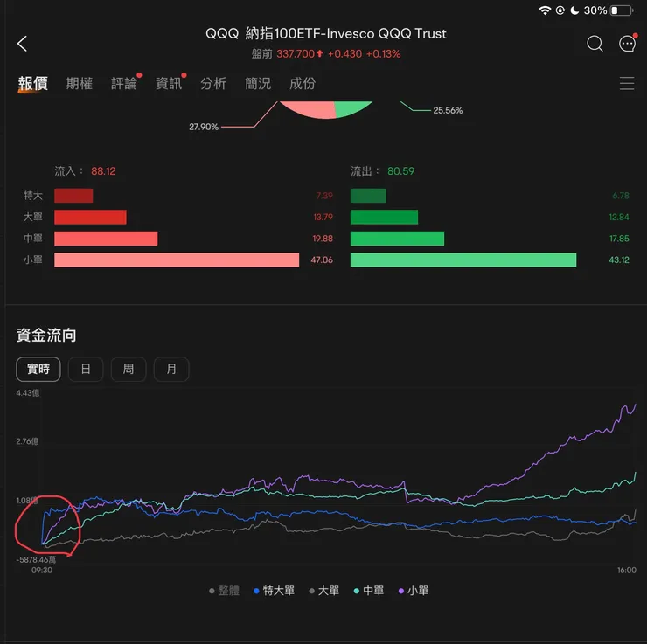Toggle the 小單 series in legend
The height and width of the screenshot is (644, 647).
pos(414,591)
